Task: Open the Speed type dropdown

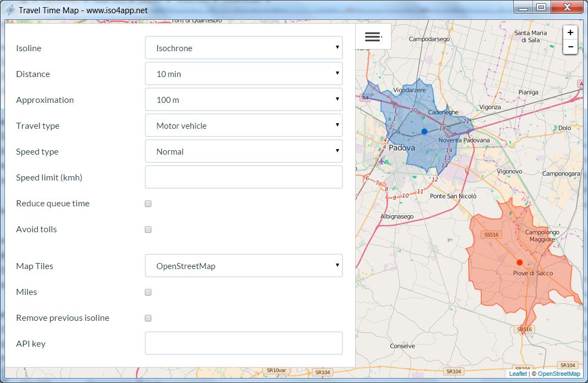Action: point(244,151)
